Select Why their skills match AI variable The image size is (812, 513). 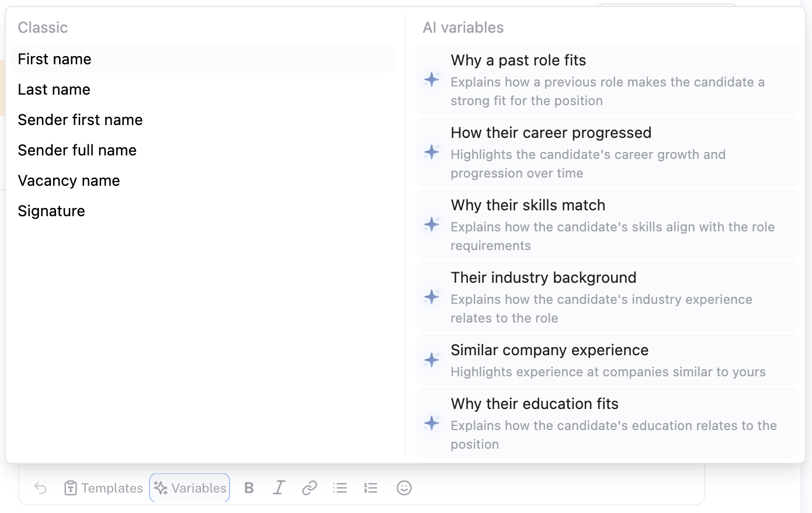[608, 225]
